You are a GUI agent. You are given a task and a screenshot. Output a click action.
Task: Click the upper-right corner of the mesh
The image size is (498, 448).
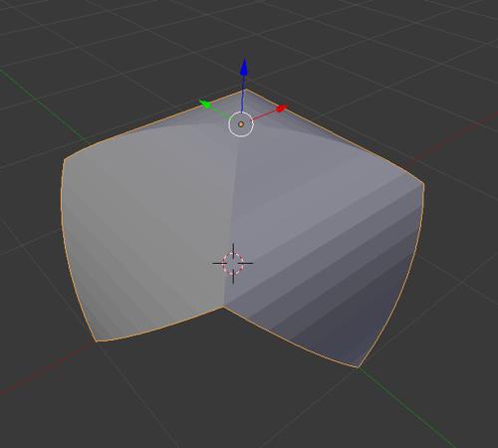tap(423, 182)
